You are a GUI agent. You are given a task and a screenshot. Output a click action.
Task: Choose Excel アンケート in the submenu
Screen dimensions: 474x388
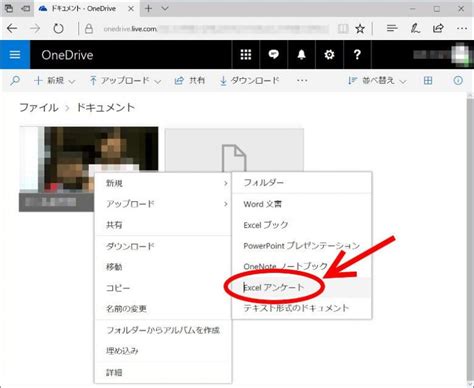pyautogui.click(x=302, y=287)
